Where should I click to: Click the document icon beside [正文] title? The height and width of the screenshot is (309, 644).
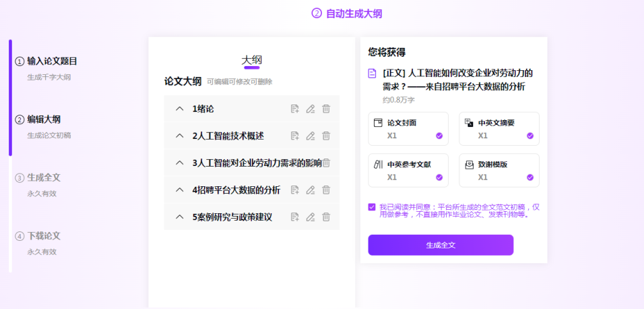372,74
